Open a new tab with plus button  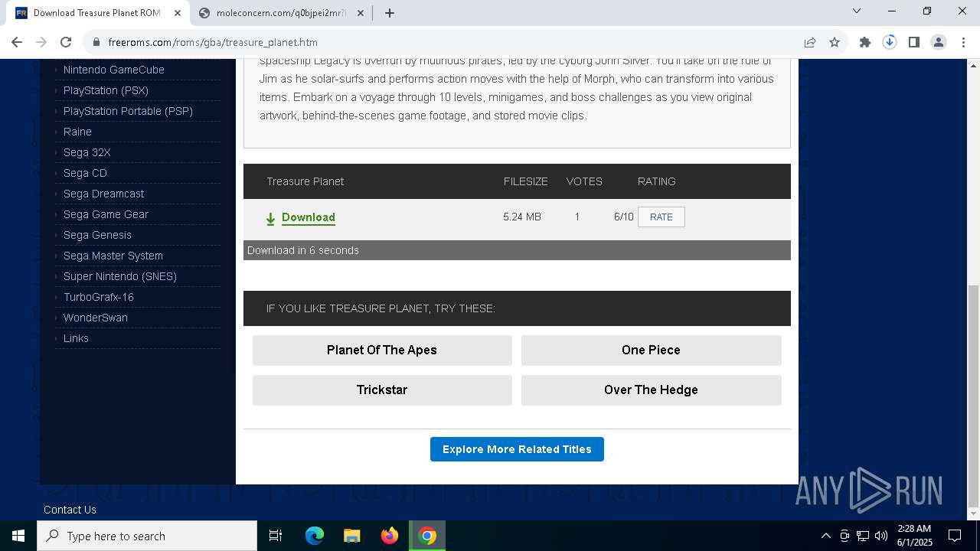pos(390,13)
